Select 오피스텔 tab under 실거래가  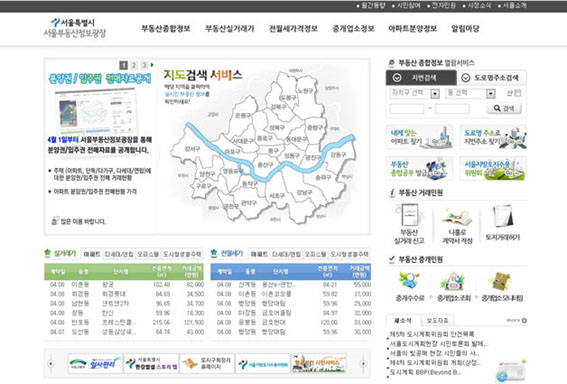tap(148, 254)
